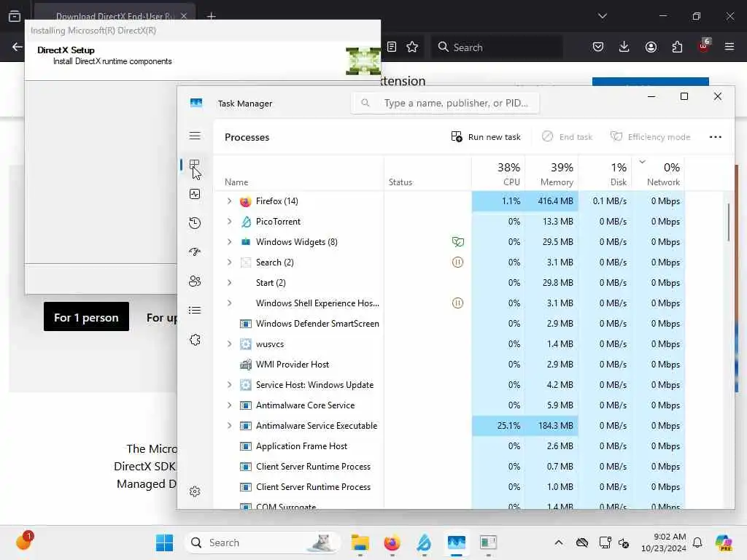The height and width of the screenshot is (560, 747).
Task: Close Download DirectX End-User tab
Action: tap(183, 16)
